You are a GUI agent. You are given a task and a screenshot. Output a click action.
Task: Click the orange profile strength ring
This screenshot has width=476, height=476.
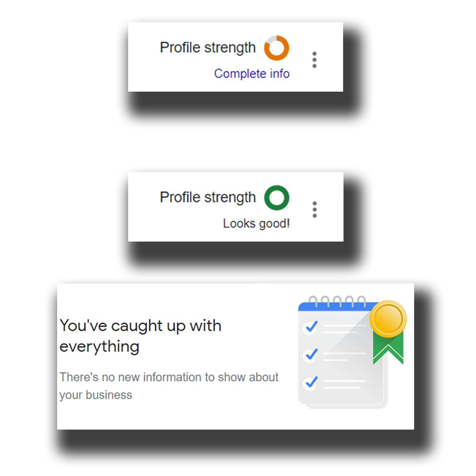[x=276, y=48]
